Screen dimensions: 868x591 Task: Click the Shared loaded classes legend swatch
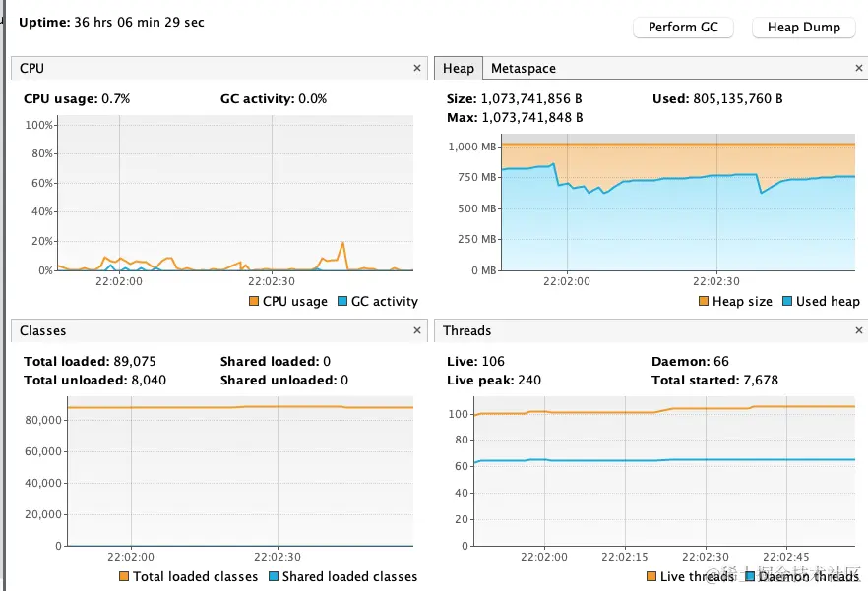pos(274,577)
